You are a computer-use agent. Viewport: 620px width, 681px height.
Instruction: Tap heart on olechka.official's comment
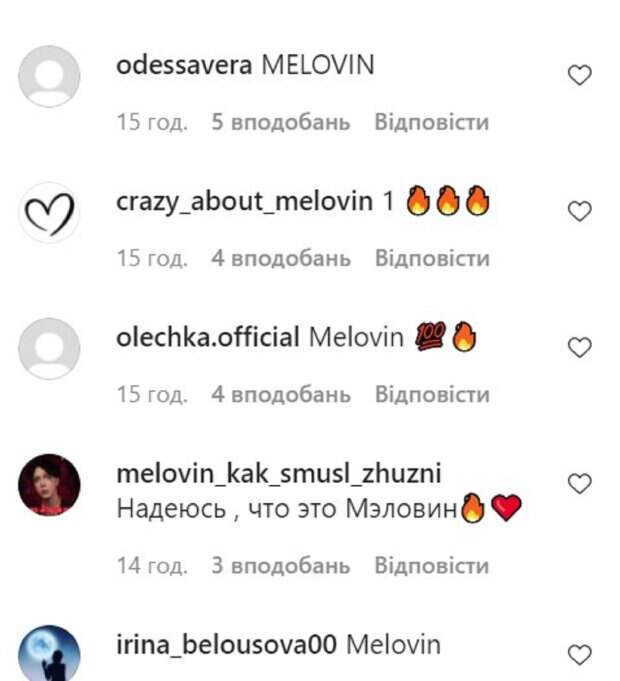point(580,347)
